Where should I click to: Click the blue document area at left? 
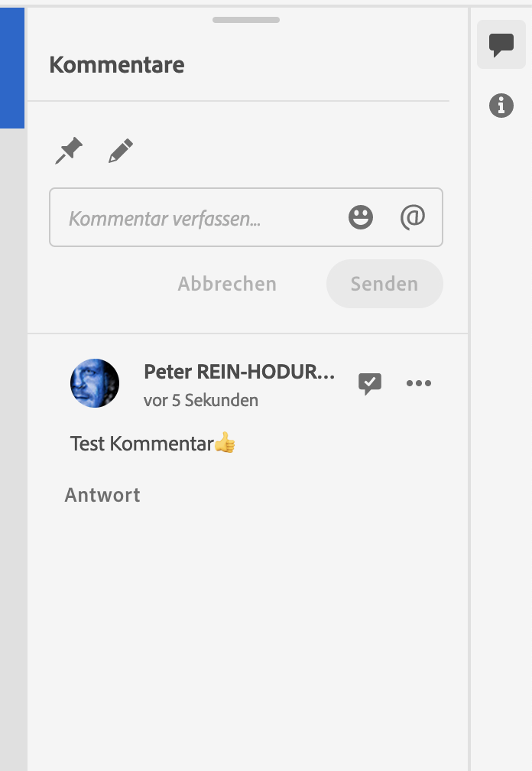12,68
